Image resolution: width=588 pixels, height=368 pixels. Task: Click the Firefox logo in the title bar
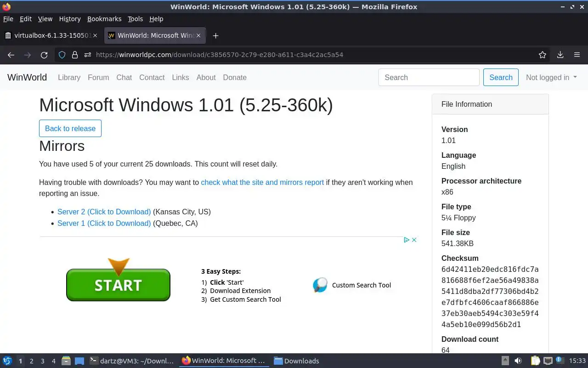click(x=6, y=6)
